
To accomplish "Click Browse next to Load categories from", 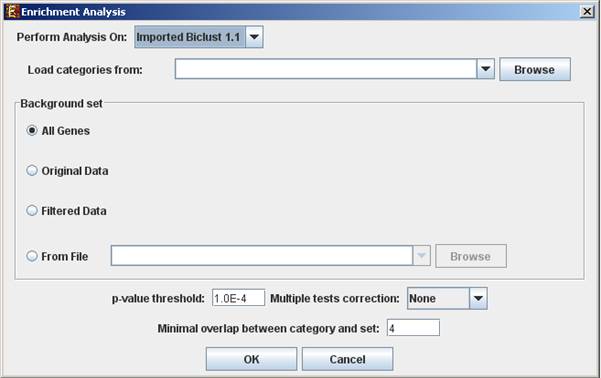I will point(535,69).
